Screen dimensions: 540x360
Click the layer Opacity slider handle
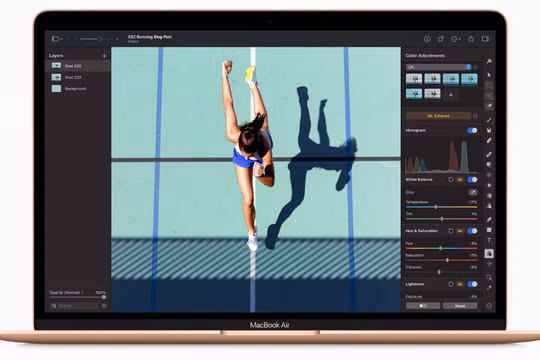(104, 297)
